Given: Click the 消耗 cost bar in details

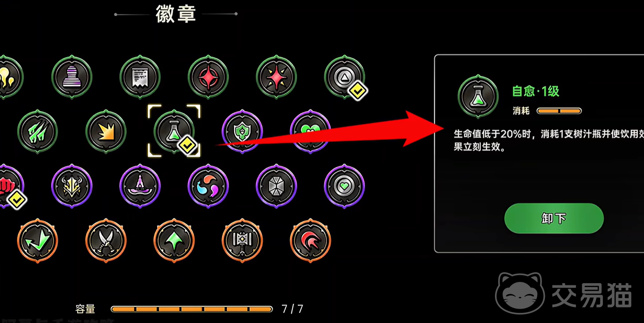Looking at the screenshot, I should click(559, 111).
